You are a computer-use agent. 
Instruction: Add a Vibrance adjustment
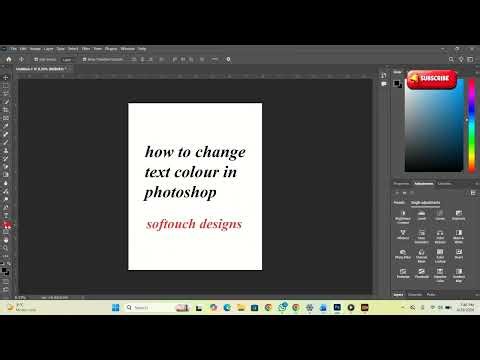click(403, 235)
